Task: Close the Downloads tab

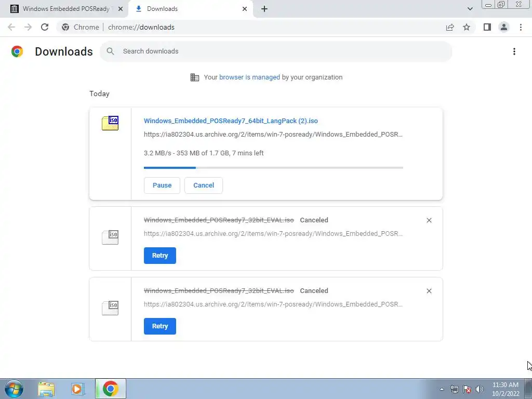Action: coord(245,9)
